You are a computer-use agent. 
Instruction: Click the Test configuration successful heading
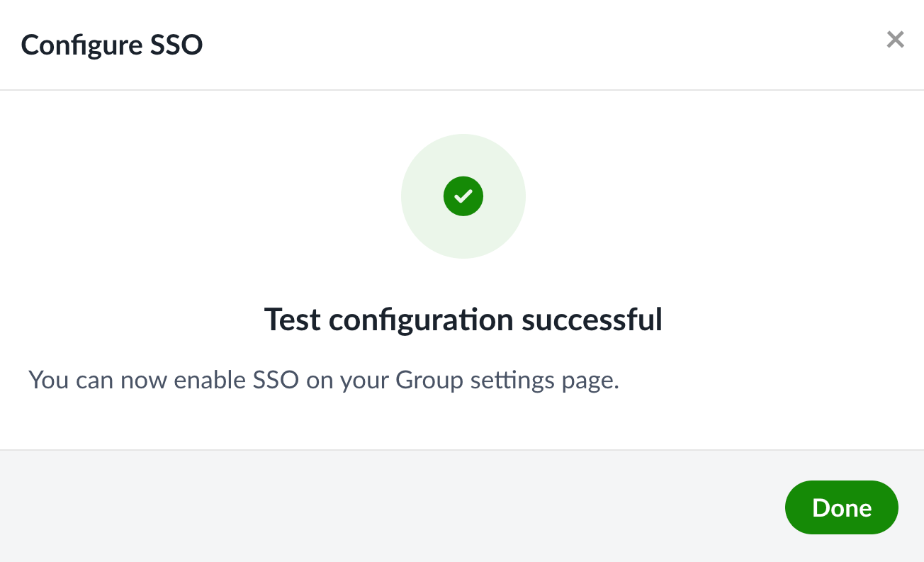coord(463,320)
